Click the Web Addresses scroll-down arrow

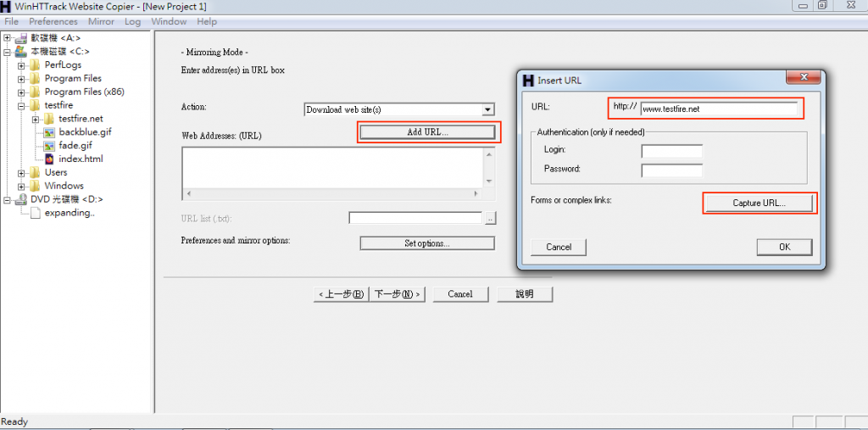tap(489, 181)
